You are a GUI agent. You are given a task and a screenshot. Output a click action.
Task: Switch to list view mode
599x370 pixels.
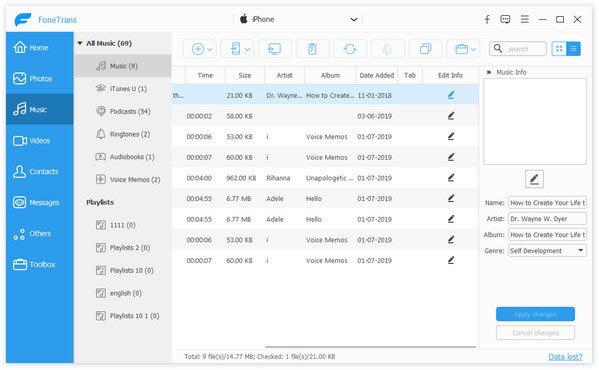[x=573, y=49]
